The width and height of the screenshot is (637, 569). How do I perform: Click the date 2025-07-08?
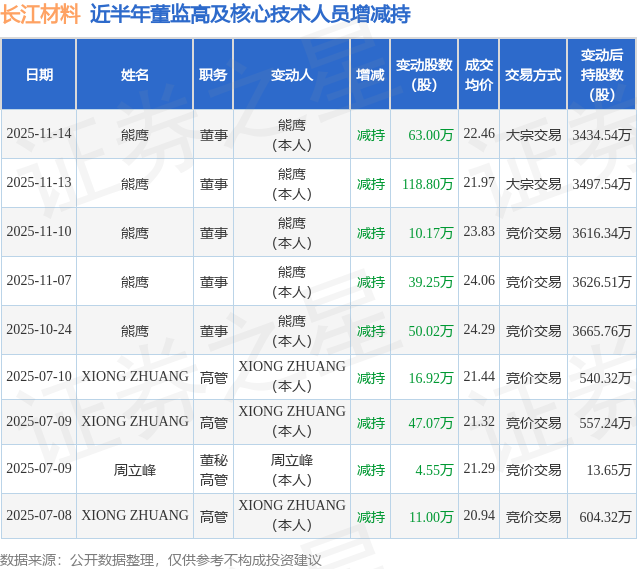coord(39,515)
